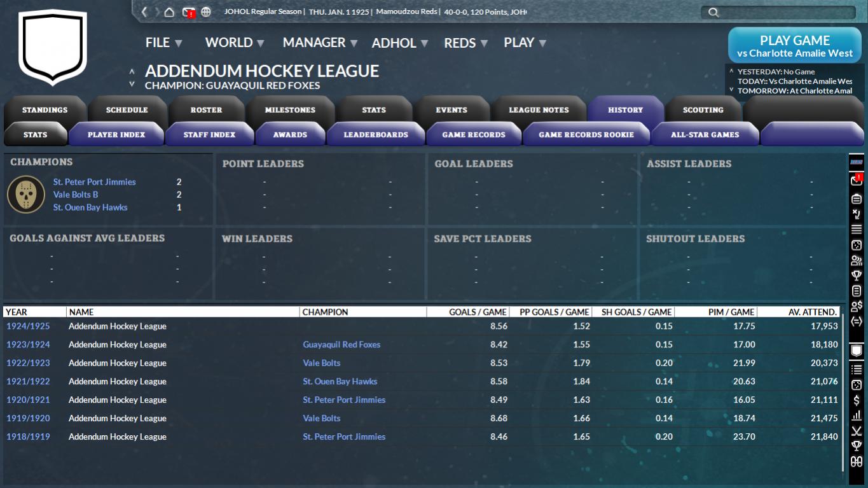The image size is (868, 488).
Task: Expand the REDS team dropdown
Action: (465, 43)
